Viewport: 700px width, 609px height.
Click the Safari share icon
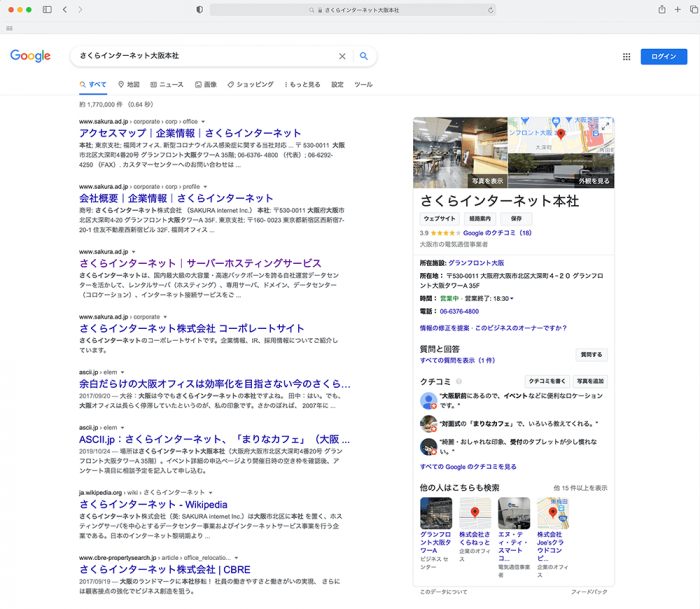662,9
